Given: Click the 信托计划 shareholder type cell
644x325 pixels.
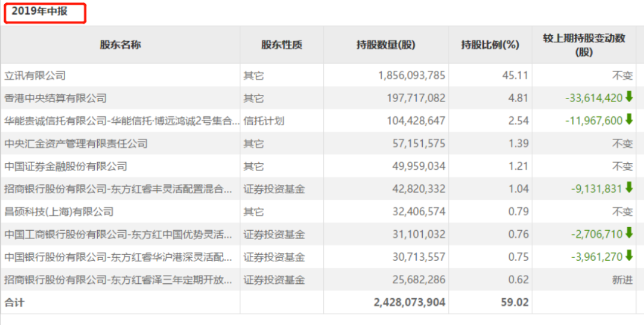Looking at the screenshot, I should [x=264, y=121].
